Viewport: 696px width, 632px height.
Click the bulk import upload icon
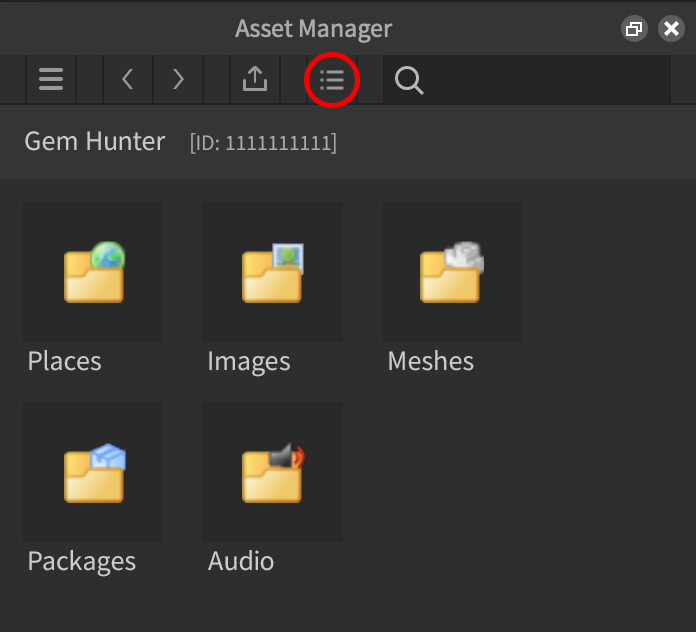(x=255, y=80)
